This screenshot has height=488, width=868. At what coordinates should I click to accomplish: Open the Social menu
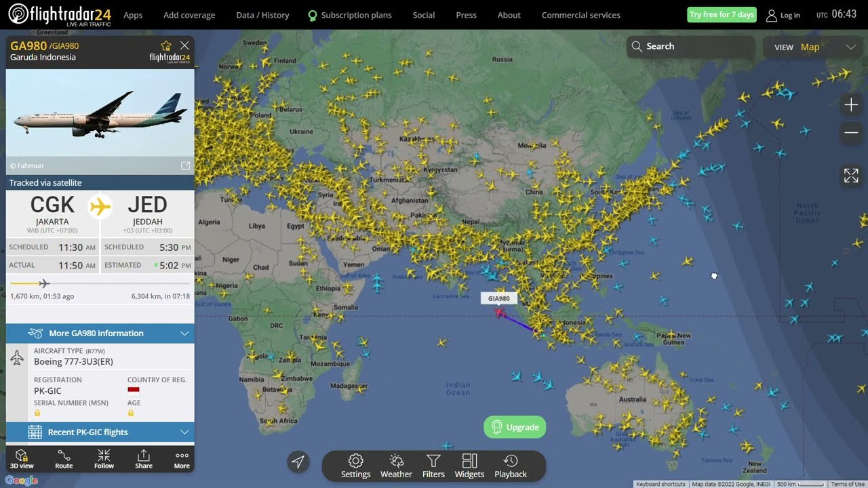[x=424, y=15]
